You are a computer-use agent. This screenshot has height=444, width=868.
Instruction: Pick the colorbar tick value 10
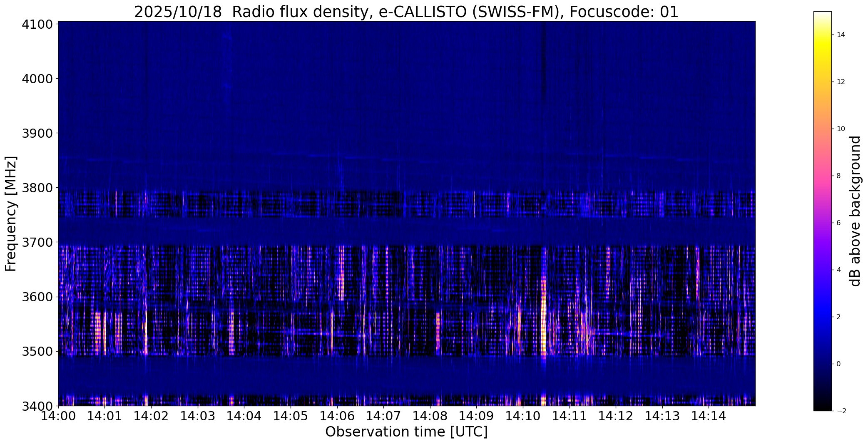(x=841, y=129)
